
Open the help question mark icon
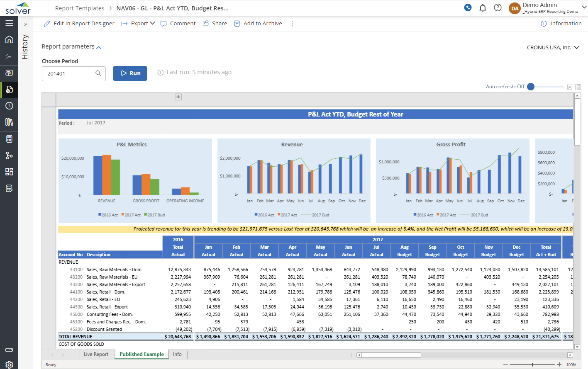[498, 8]
